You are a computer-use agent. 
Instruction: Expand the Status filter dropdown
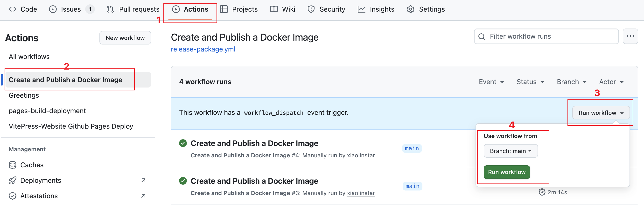coord(530,82)
